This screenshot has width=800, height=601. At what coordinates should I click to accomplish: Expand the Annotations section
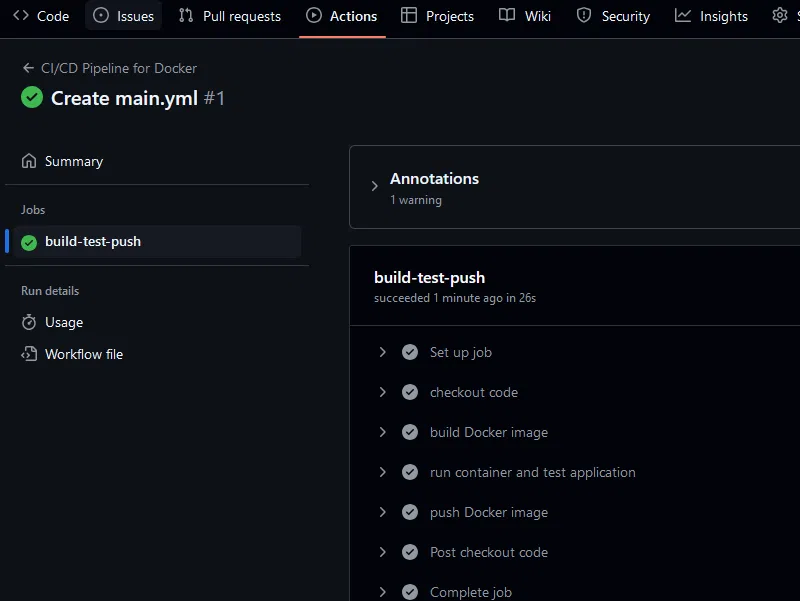[375, 186]
